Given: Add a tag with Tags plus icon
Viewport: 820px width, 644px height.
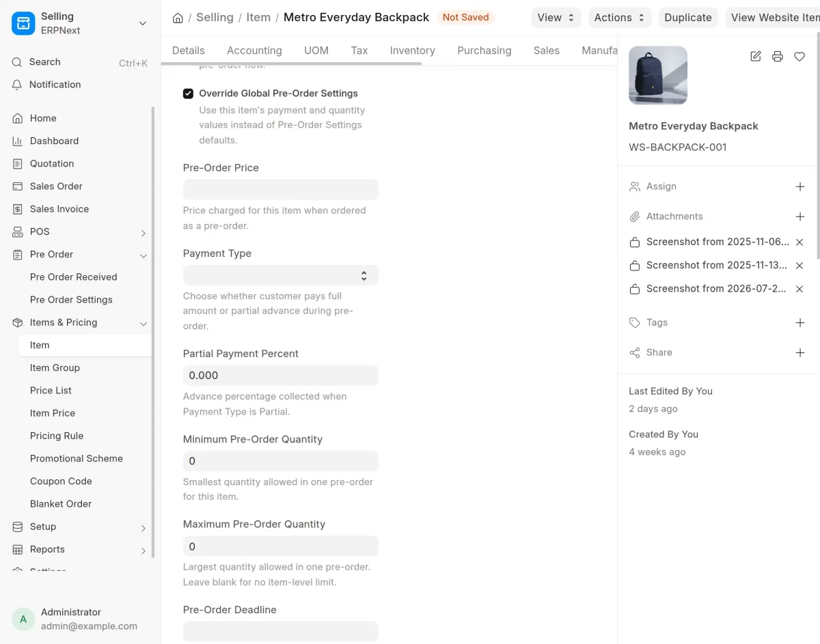Looking at the screenshot, I should pos(800,322).
